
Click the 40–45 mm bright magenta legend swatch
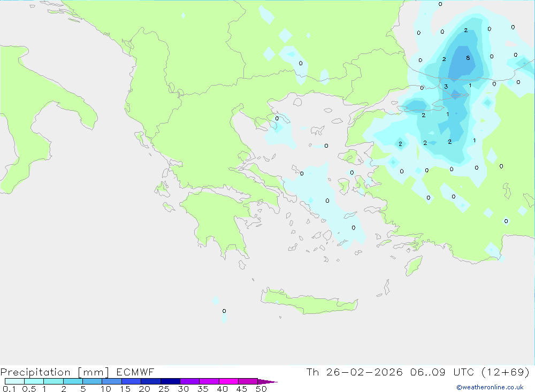coord(228,381)
